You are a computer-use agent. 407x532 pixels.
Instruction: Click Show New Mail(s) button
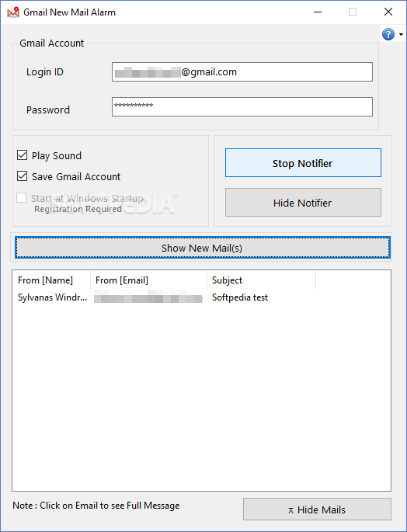202,248
